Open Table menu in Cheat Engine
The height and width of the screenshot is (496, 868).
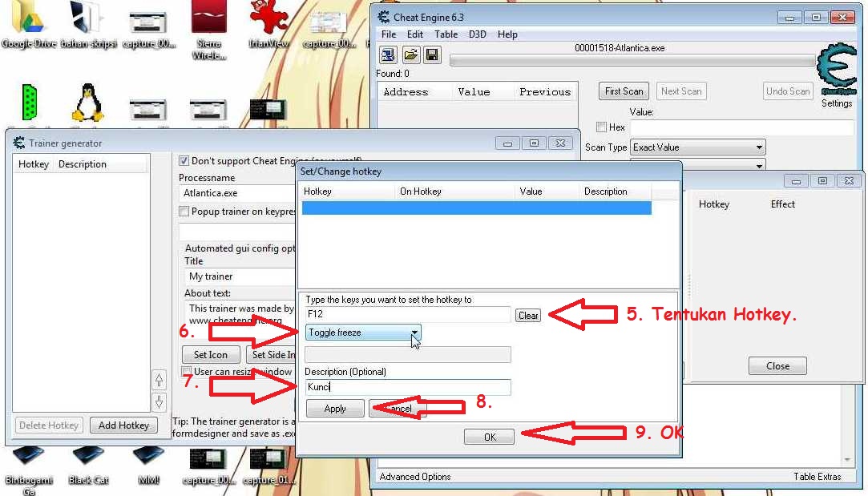(446, 34)
